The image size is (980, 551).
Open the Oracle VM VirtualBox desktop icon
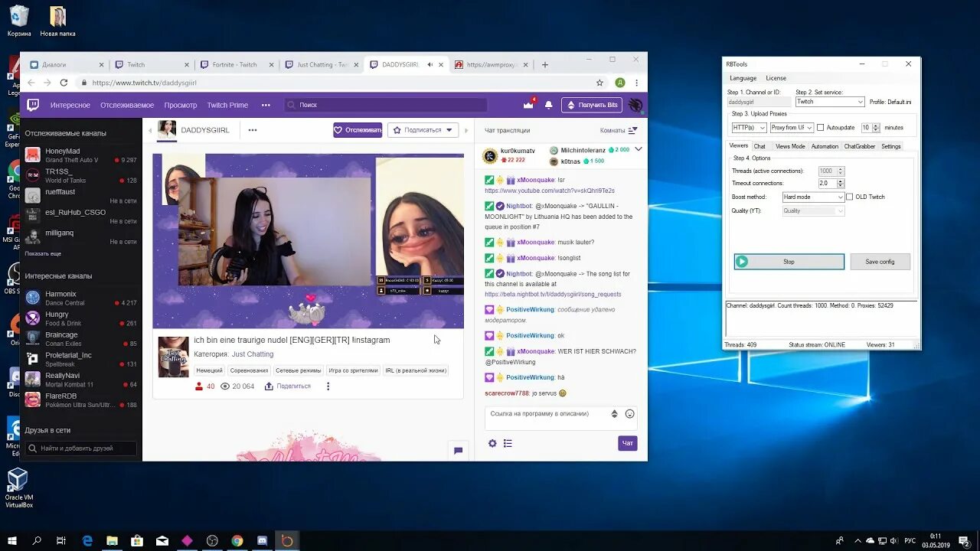[x=19, y=488]
